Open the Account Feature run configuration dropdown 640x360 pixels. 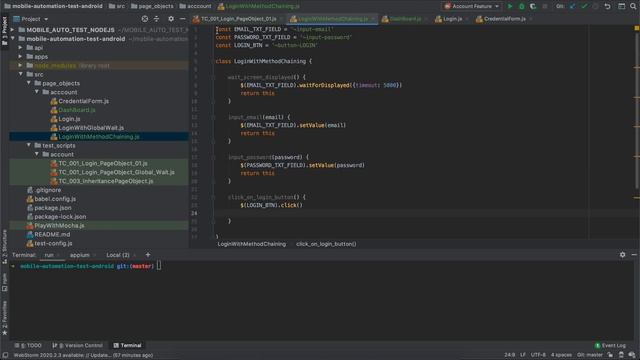pos(472,6)
